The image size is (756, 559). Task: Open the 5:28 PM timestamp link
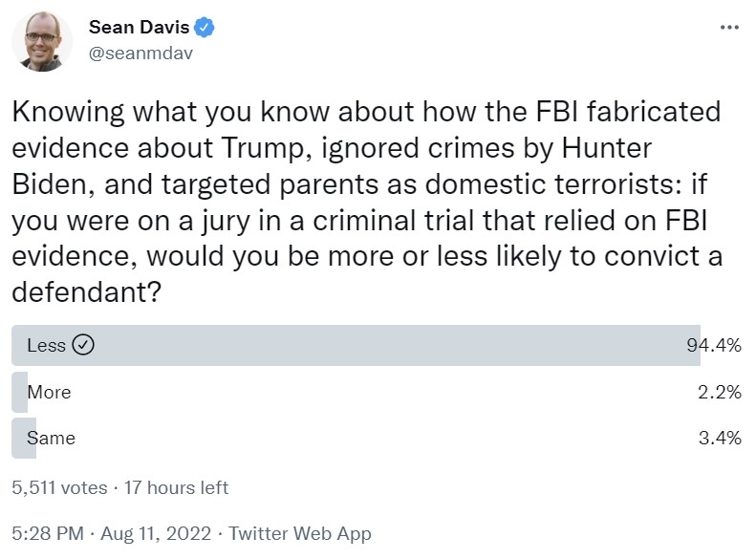(x=48, y=533)
